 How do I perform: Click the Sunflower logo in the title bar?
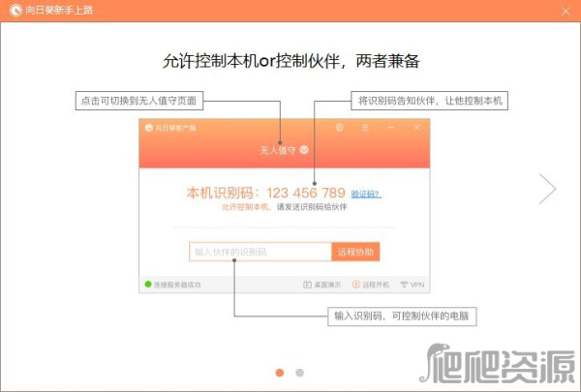point(15,11)
